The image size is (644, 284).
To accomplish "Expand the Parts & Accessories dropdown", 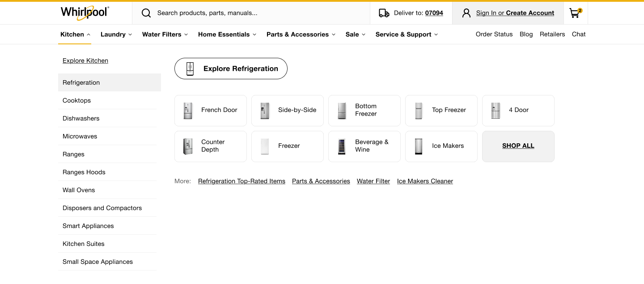I will click(301, 34).
